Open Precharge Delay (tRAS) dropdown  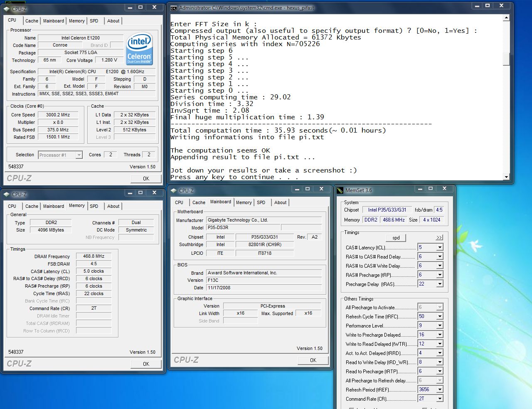439,284
